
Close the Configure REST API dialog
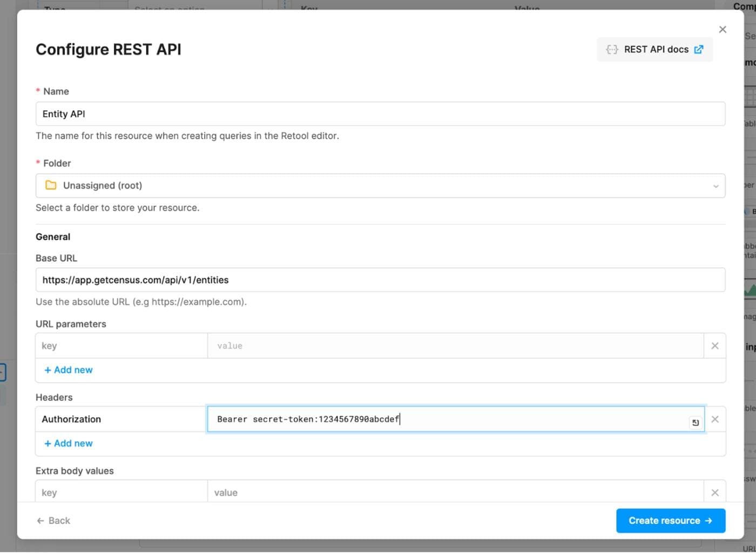point(723,29)
